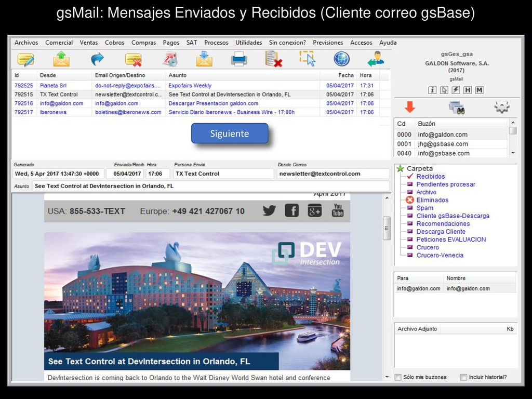Enable the 'Sólo mis buzones' checkbox

point(398,377)
